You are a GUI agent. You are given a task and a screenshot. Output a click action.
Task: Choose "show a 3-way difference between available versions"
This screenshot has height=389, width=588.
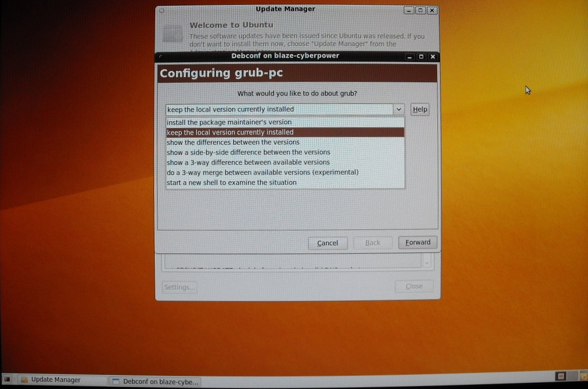coord(248,162)
